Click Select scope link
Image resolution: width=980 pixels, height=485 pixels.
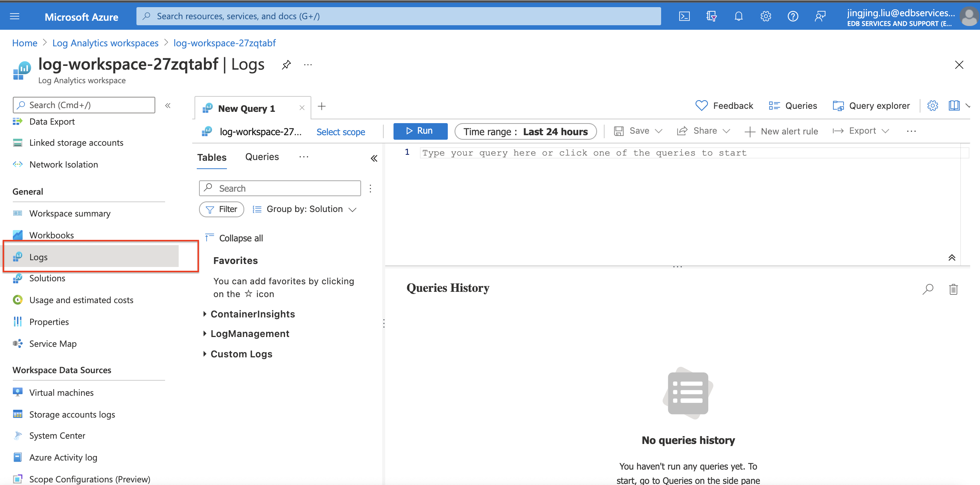[x=340, y=132]
